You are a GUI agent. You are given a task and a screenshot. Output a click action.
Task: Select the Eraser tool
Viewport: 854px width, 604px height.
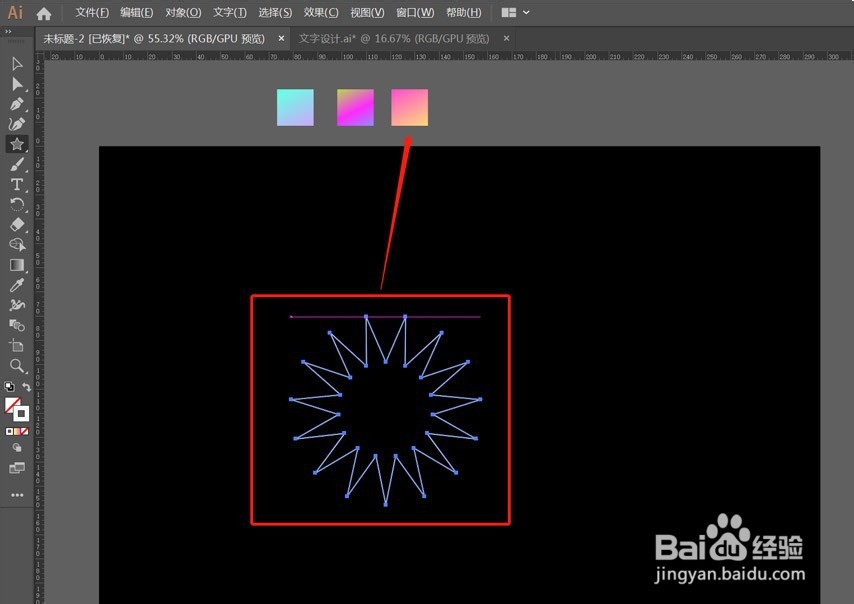coord(17,224)
